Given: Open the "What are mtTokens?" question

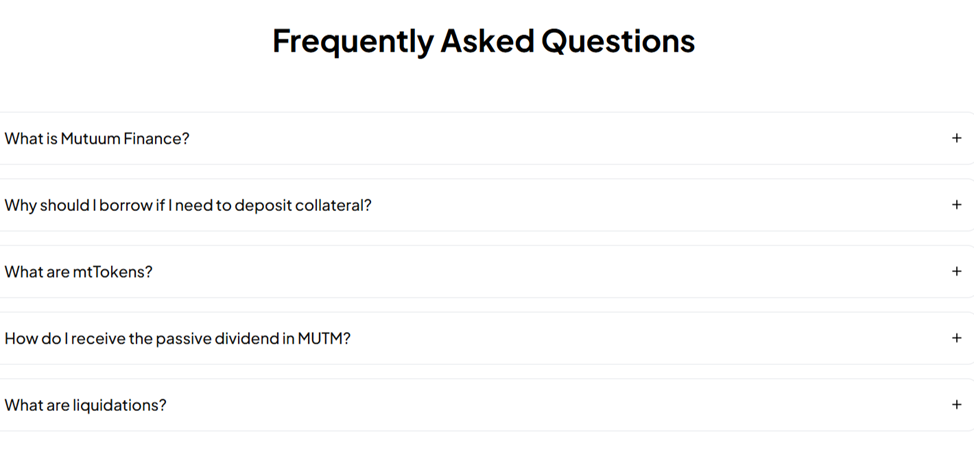Looking at the screenshot, I should tap(79, 272).
